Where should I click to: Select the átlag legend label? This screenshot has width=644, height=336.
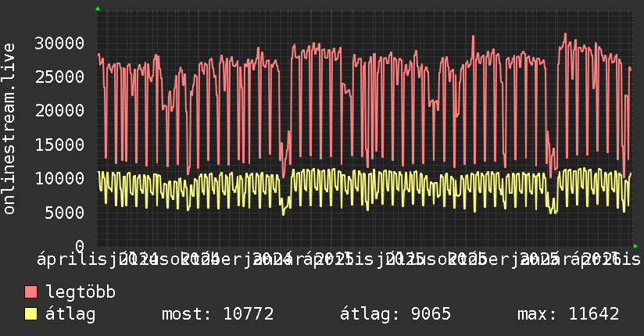point(70,314)
